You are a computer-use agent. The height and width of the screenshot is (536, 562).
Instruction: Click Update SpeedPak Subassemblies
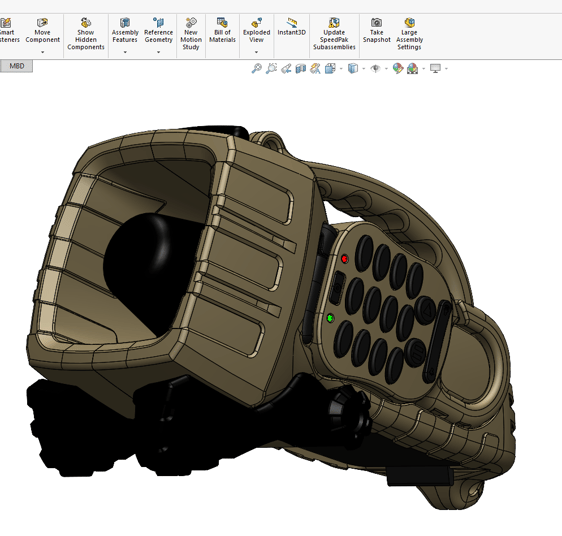tap(334, 34)
